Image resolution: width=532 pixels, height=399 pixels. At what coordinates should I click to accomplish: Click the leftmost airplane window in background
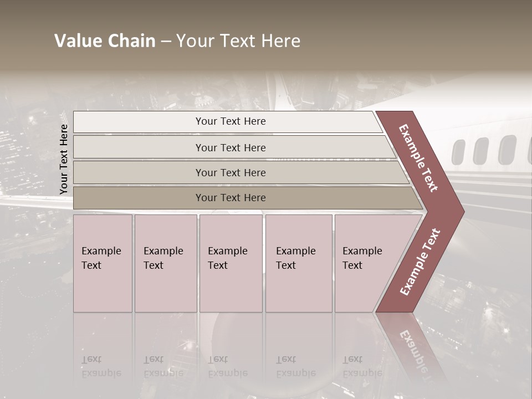(x=458, y=152)
